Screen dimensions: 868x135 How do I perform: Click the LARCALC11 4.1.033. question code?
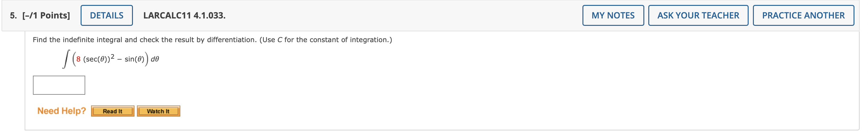pos(184,15)
